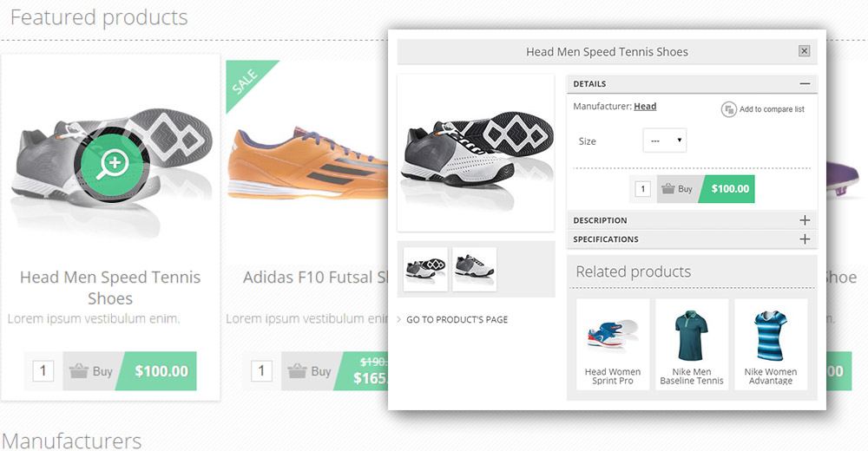This screenshot has width=868, height=451.
Task: Expand the Description section
Action: point(805,220)
